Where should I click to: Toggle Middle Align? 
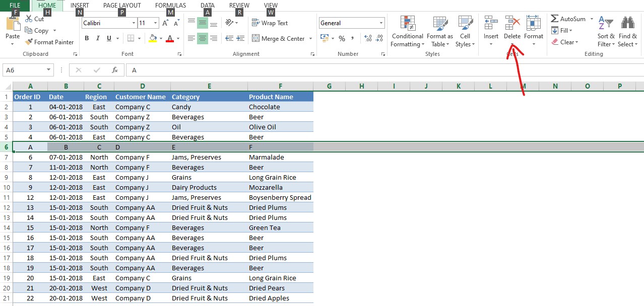(203, 23)
